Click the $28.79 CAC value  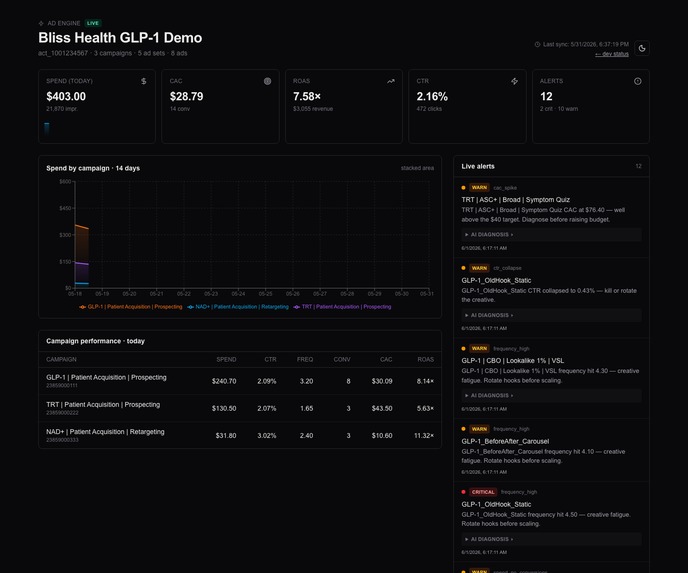(x=186, y=97)
